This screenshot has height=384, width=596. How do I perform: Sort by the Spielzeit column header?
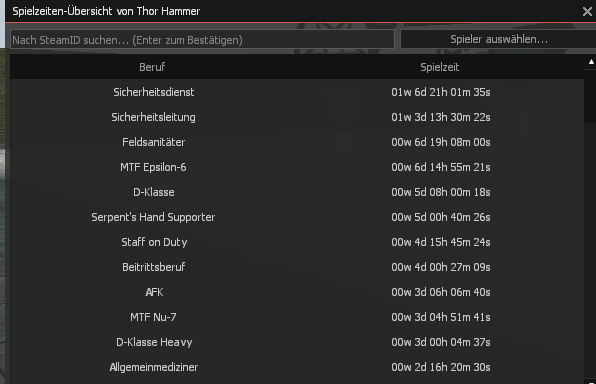(x=439, y=67)
